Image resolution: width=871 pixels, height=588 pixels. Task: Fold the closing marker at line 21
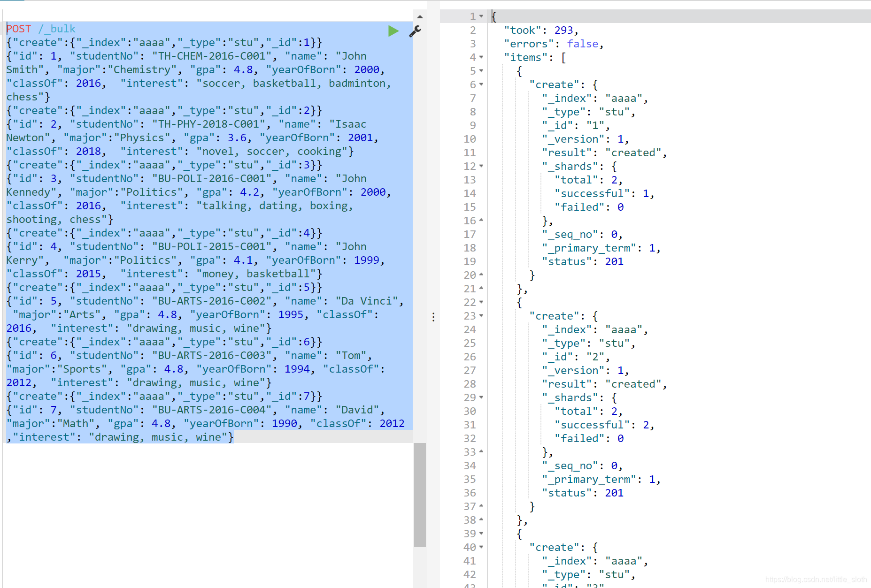[x=481, y=289]
